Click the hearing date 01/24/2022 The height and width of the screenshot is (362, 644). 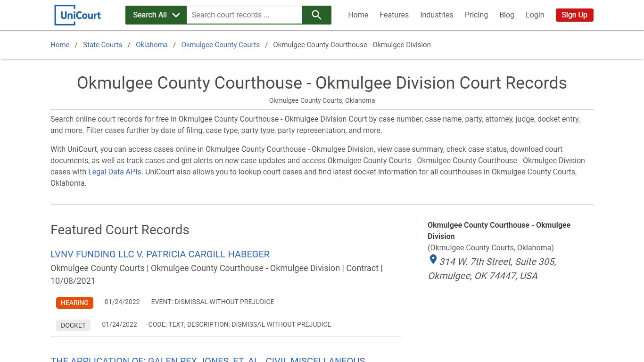click(122, 302)
